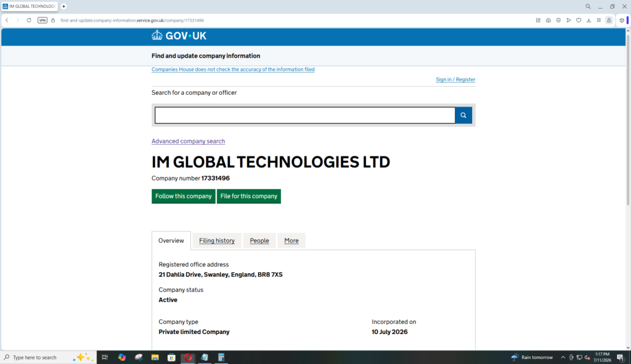Viewport: 631px width, 364px height.
Task: Click the network tray icon
Action: coord(579,357)
